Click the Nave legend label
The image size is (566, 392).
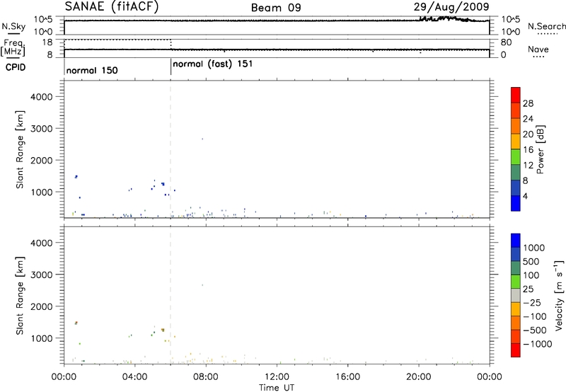tap(538, 50)
